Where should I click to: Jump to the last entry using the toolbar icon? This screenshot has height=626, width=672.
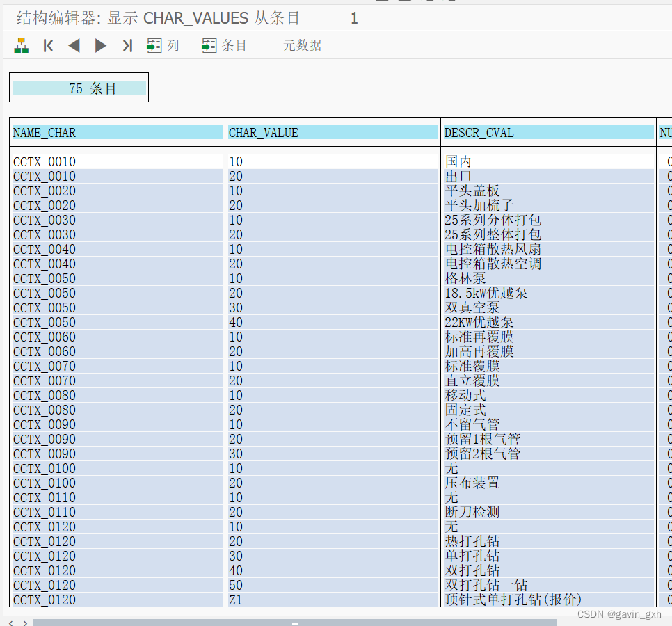pyautogui.click(x=127, y=45)
